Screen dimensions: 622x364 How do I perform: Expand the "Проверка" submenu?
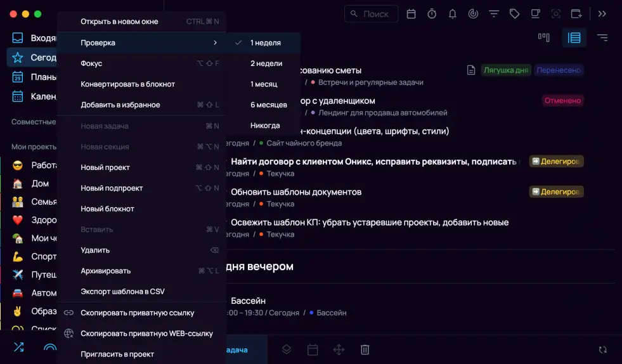141,42
